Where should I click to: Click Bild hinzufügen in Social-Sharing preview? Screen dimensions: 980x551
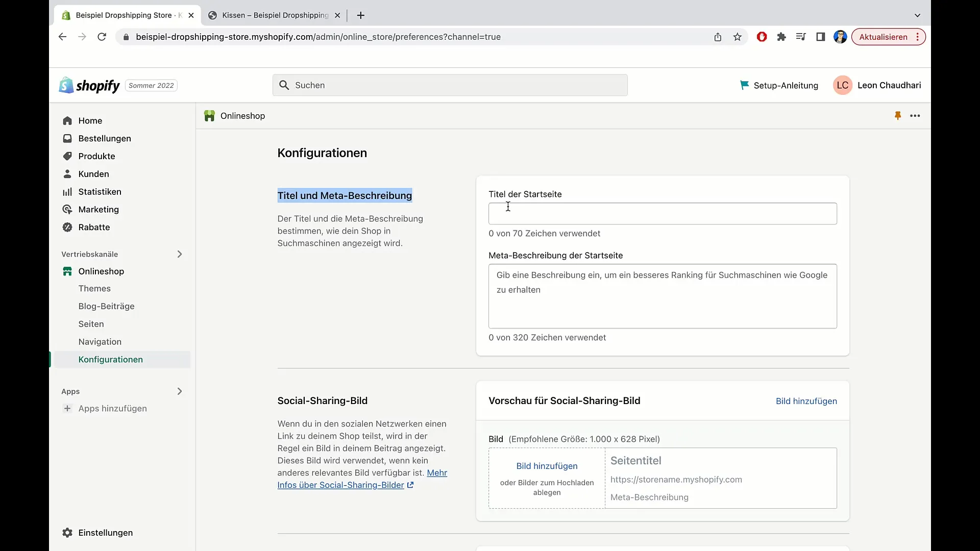click(x=806, y=401)
